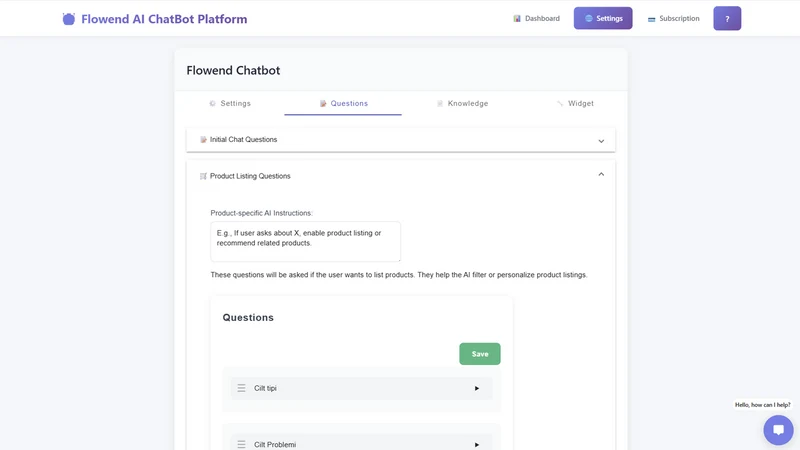Click the Initial Chat Questions chevron arrow
This screenshot has width=800, height=450.
click(x=601, y=141)
